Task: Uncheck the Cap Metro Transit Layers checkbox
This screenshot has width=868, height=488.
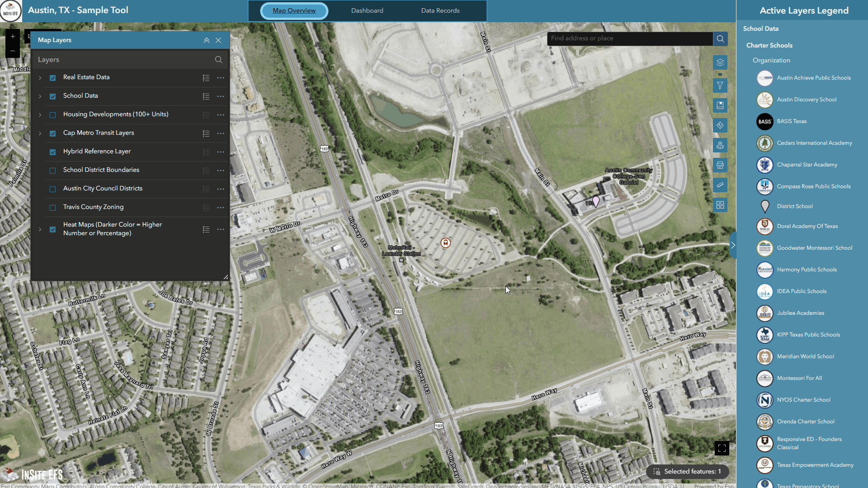Action: pyautogui.click(x=53, y=133)
